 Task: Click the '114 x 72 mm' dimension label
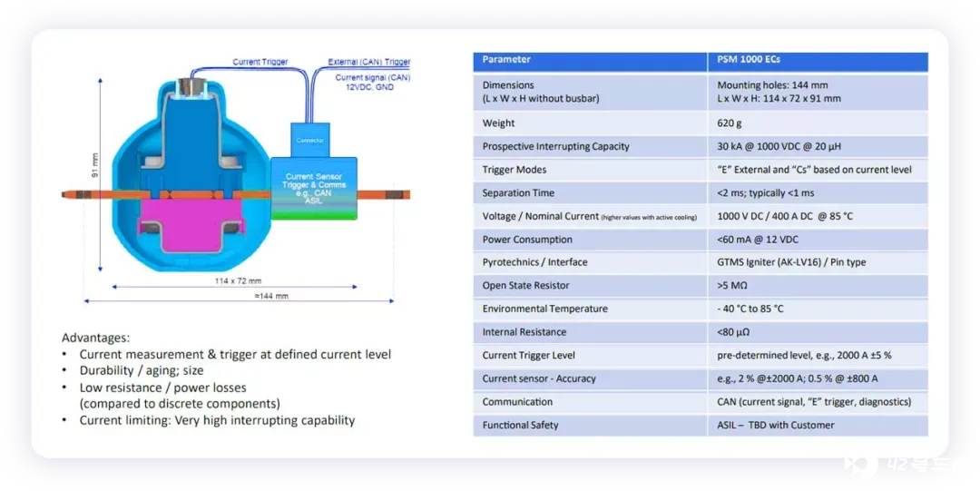point(238,280)
